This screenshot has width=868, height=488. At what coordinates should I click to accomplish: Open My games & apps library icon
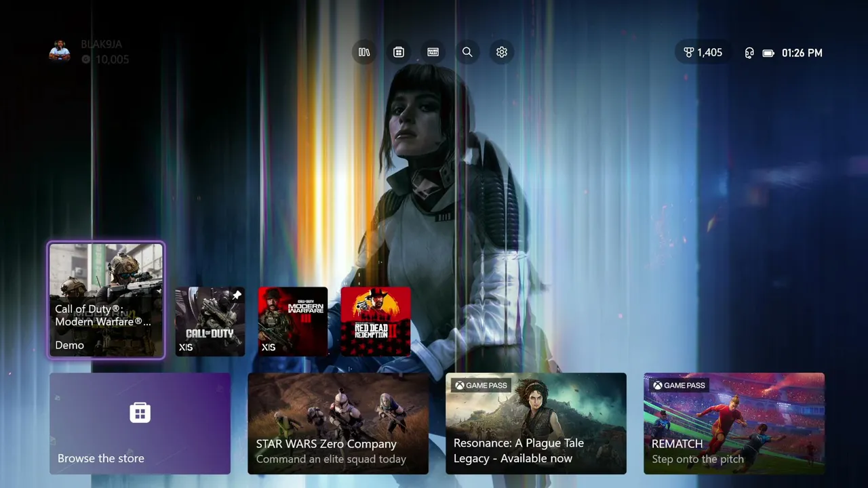point(364,52)
